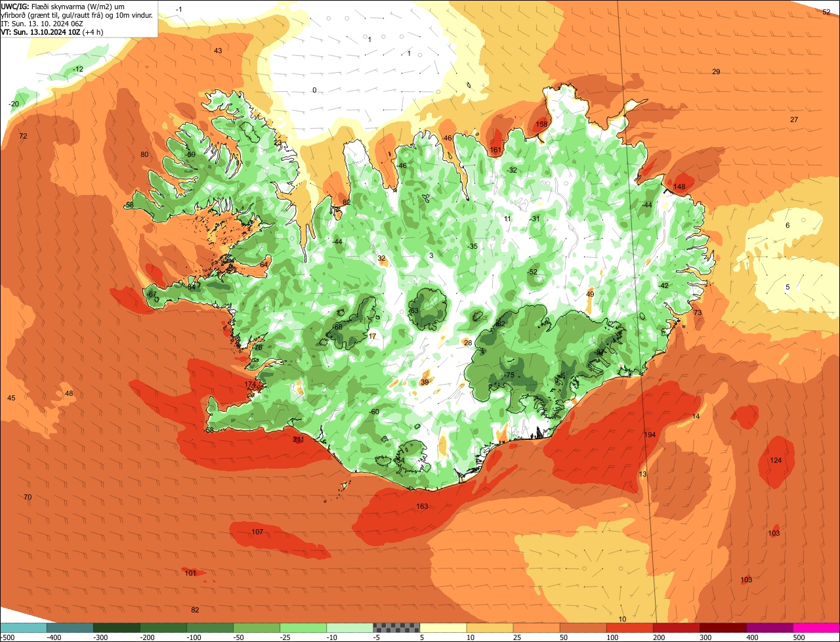Click the map value '148' in the northeast
The height and width of the screenshot is (642, 840).
(x=679, y=186)
